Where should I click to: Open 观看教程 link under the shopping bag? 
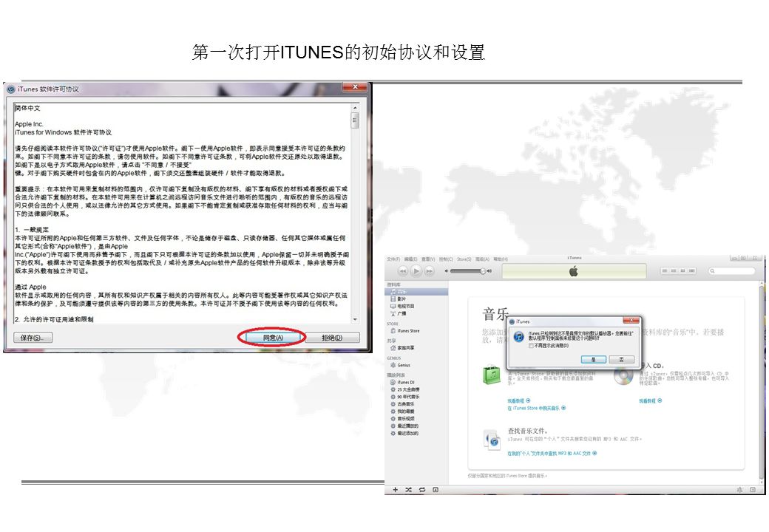518,400
